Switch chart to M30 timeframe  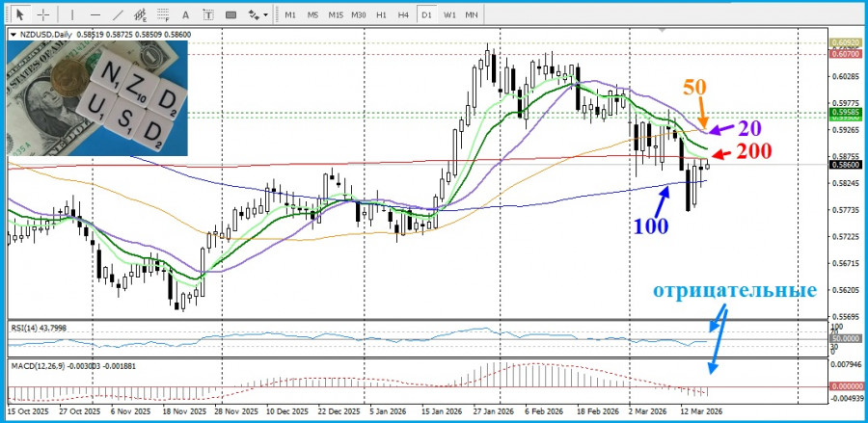359,14
